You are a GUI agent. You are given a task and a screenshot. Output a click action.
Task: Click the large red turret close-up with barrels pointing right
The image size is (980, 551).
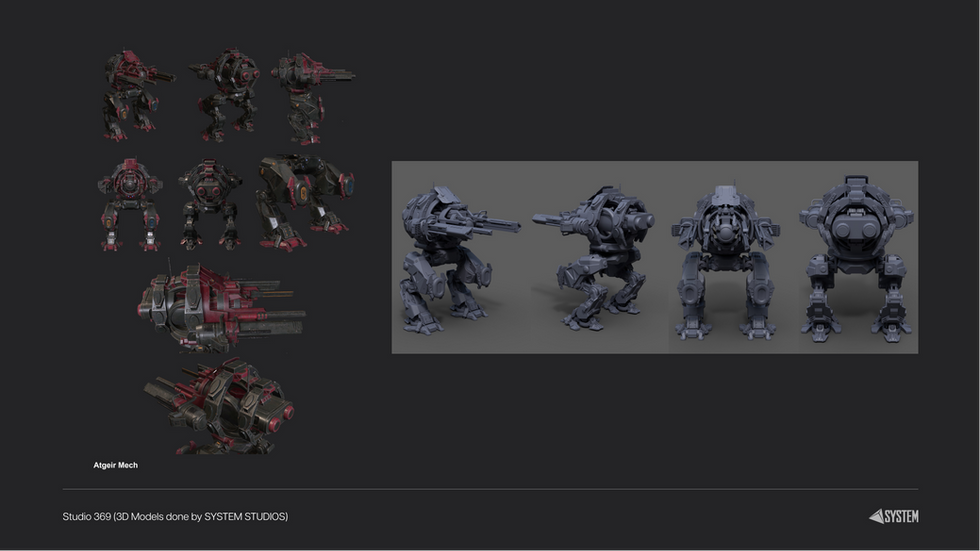(x=222, y=307)
